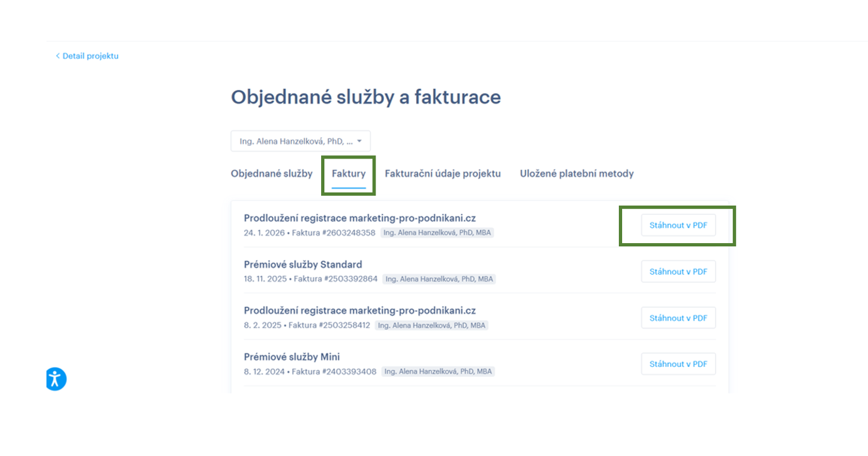Click the text 8. 2. 2025 • Faktura #2503258412
868x456 pixels.
tap(307, 325)
